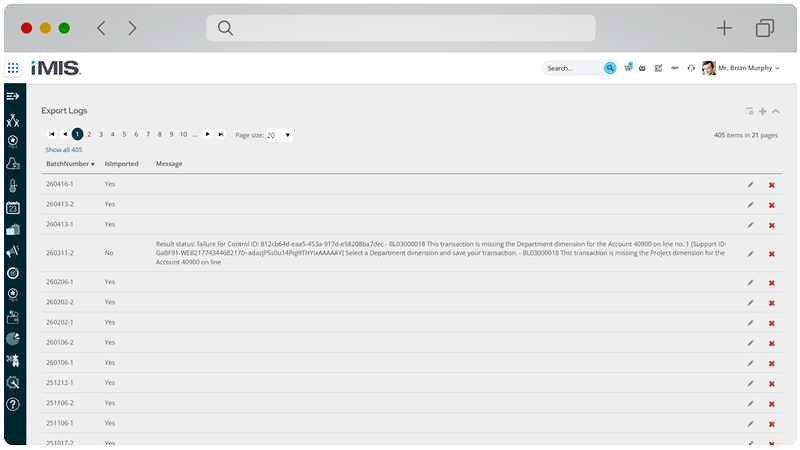This screenshot has height=450, width=800.
Task: Delete the 251106-1 batch row
Action: click(x=772, y=424)
